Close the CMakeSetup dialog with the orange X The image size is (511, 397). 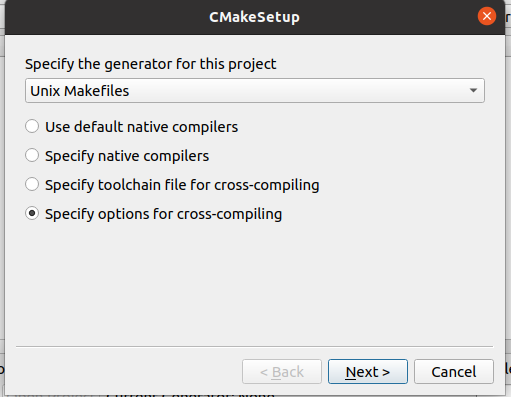[487, 16]
